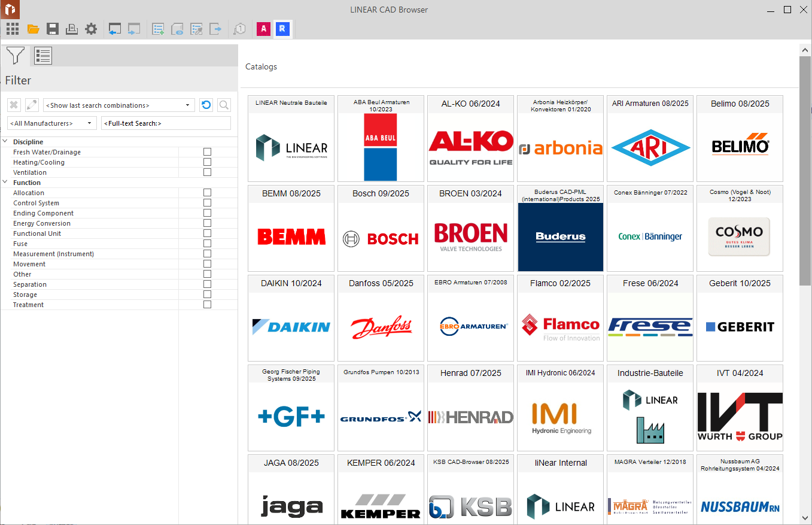Select the Movement function row
The image size is (812, 525).
119,264
